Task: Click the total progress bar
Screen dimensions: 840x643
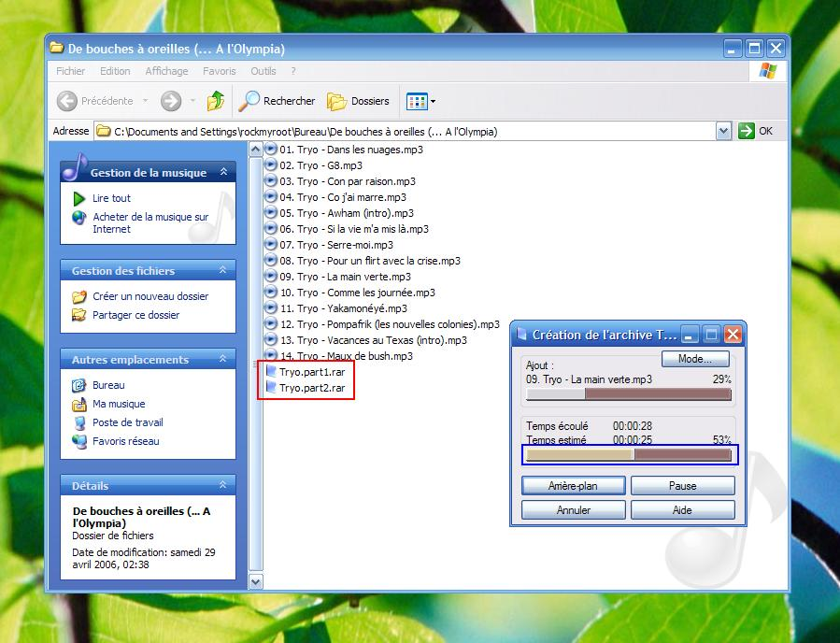Action: 629,455
